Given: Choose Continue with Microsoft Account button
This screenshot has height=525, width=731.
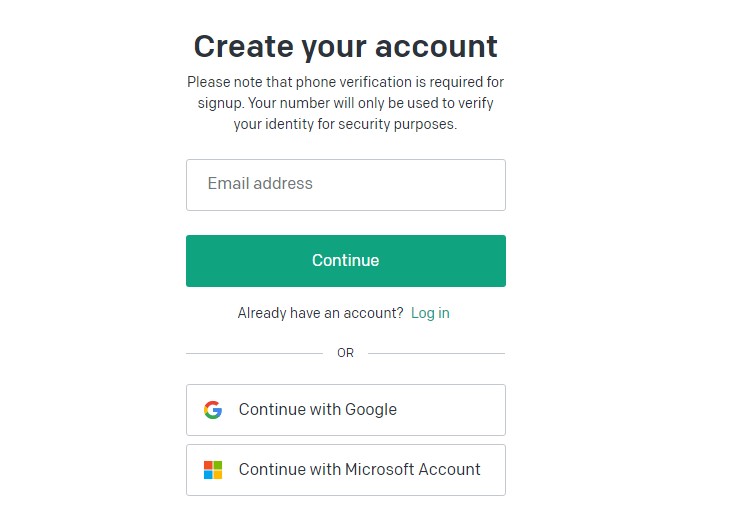Looking at the screenshot, I should pos(345,470).
